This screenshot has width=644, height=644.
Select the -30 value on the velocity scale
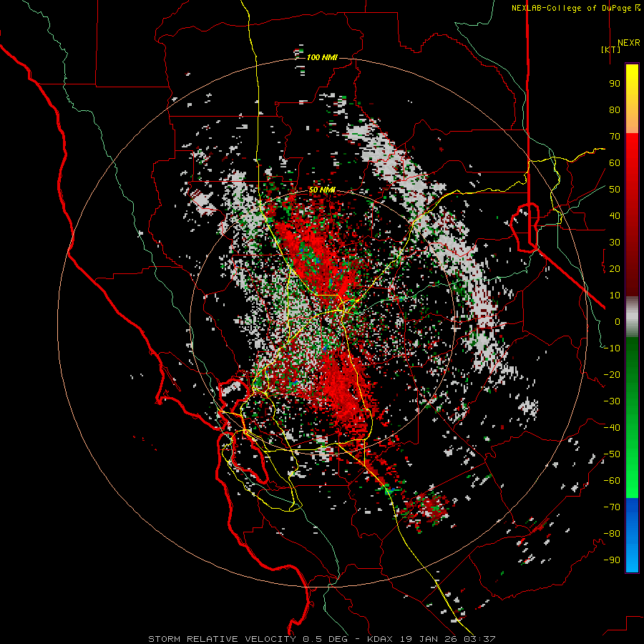(612, 401)
